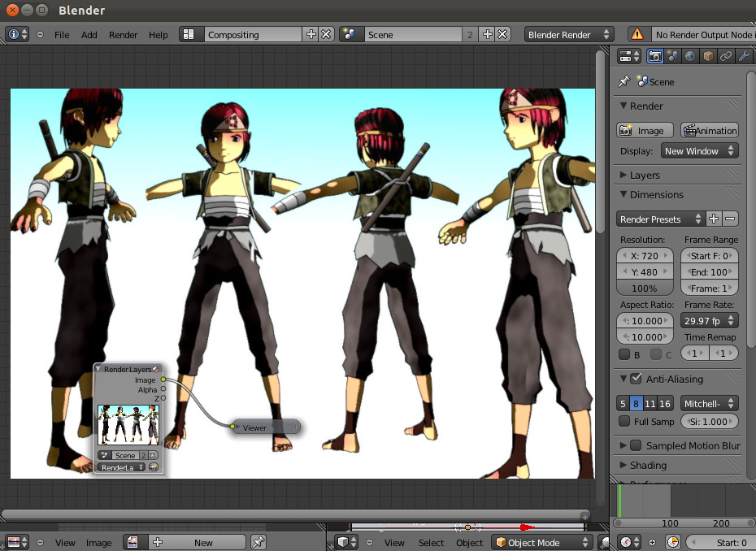Click the render Image button
The height and width of the screenshot is (551, 756).
[x=645, y=130]
